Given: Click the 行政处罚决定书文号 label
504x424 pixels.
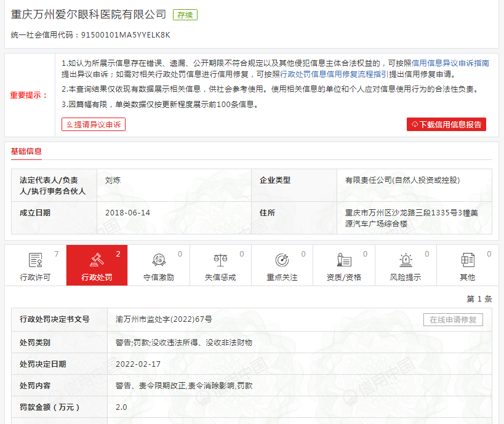Looking at the screenshot, I should tap(54, 319).
